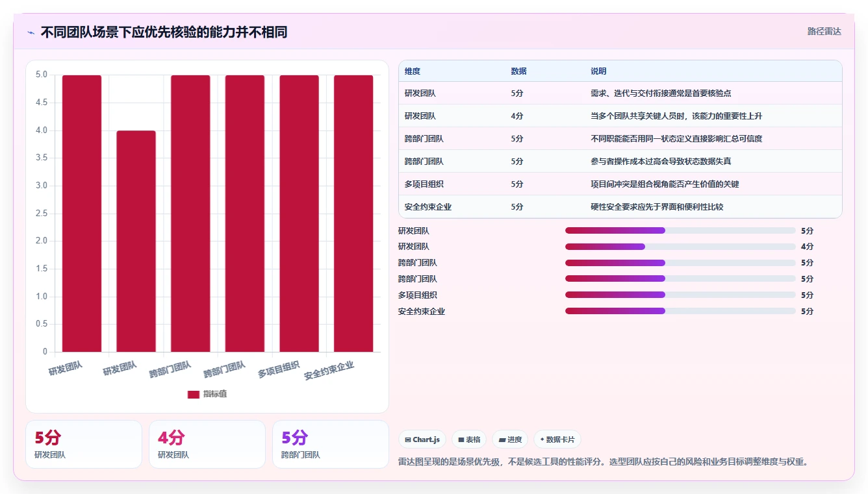Viewport: 868px width, 494px height.
Task: Click the 路径雷达 label in the header
Action: (824, 31)
